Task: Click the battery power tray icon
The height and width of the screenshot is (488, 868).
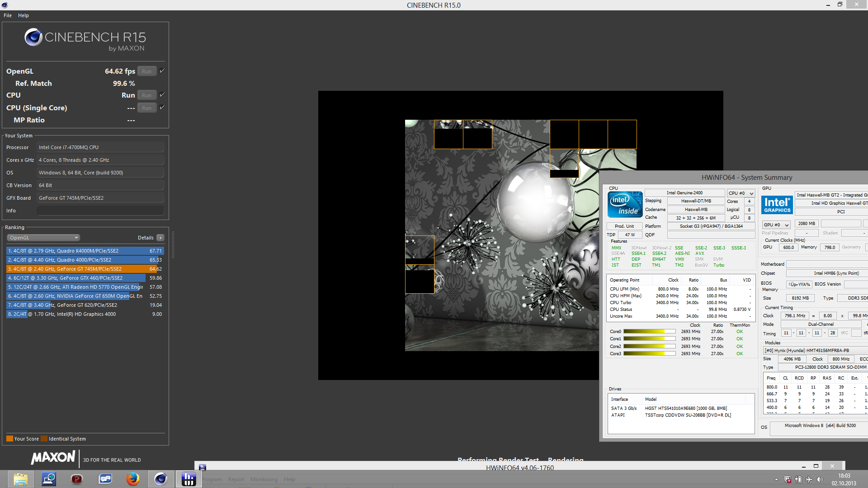Action: (798, 479)
